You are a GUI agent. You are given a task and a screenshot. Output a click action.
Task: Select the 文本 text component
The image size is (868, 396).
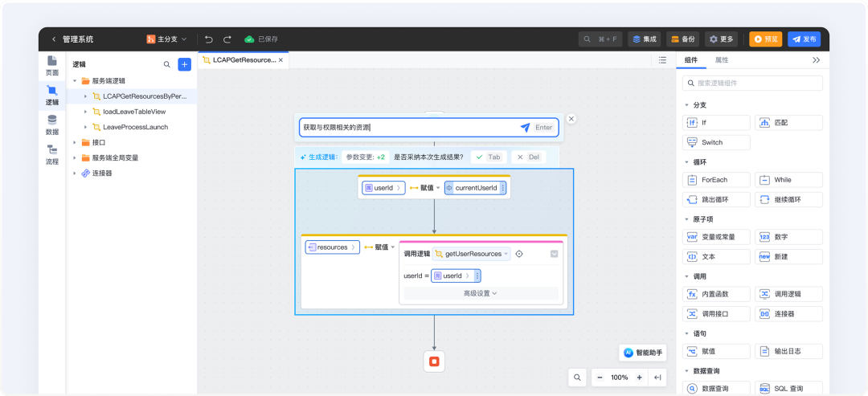coord(716,257)
